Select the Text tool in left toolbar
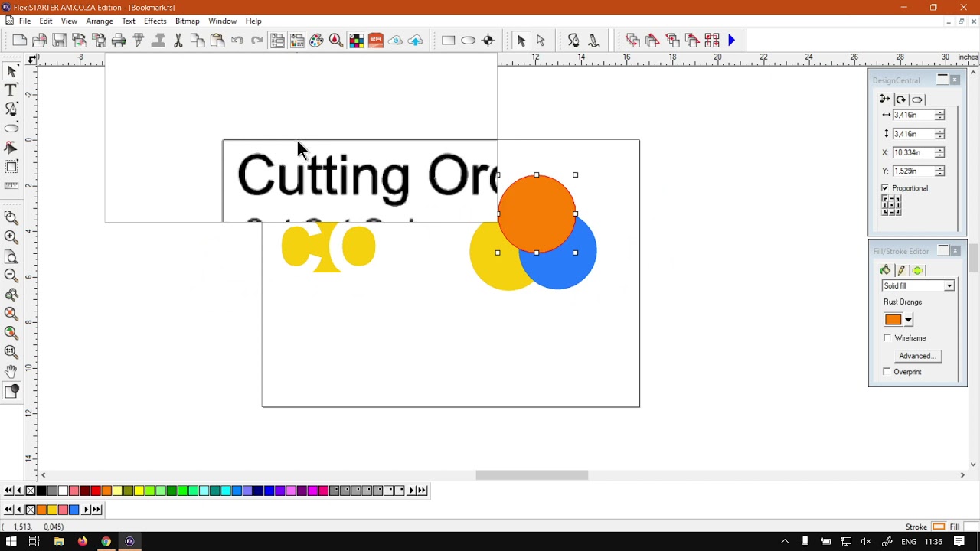The image size is (980, 551). click(x=11, y=90)
